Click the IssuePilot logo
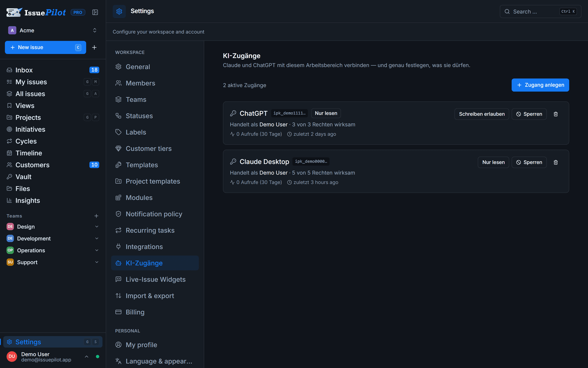 pos(36,12)
